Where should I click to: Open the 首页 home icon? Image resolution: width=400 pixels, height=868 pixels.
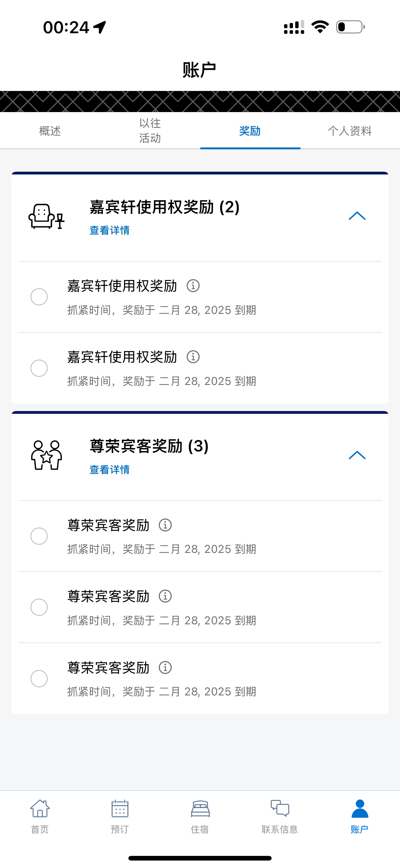pos(40,809)
